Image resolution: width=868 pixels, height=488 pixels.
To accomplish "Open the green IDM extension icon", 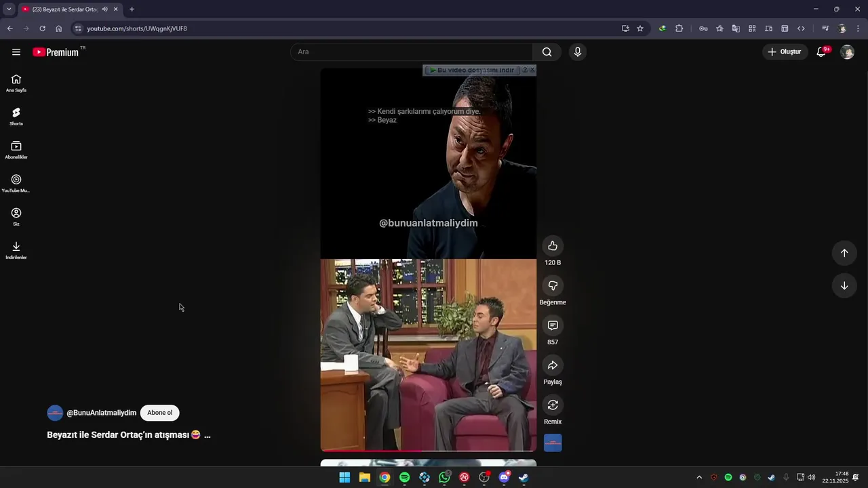I will pos(663,28).
